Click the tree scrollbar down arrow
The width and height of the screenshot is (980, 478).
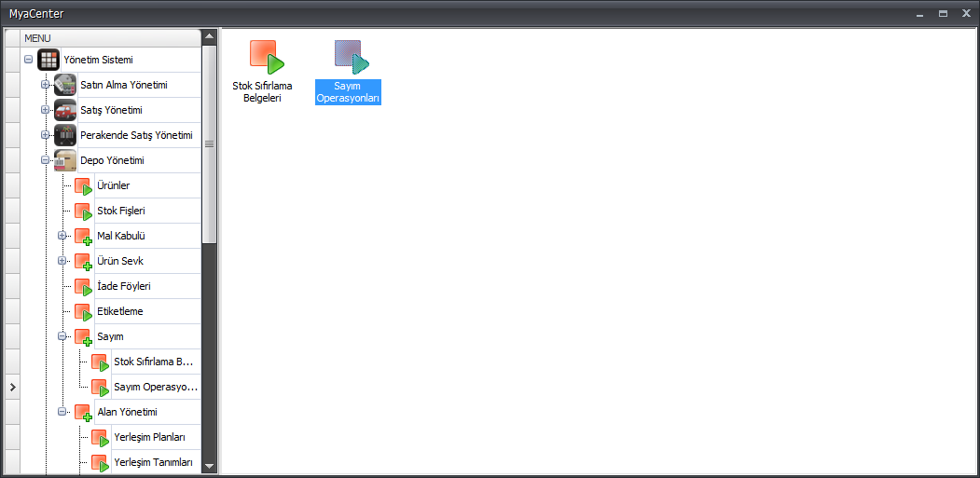point(210,466)
